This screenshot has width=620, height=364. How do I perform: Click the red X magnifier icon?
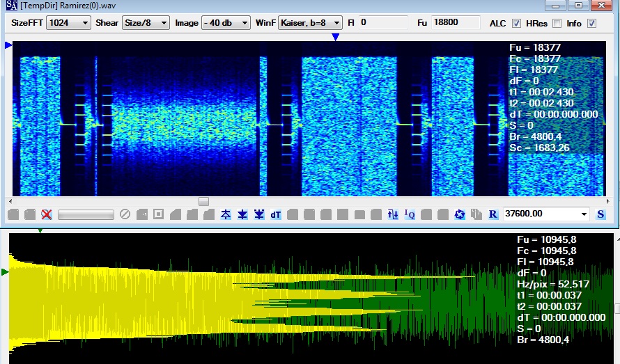46,214
